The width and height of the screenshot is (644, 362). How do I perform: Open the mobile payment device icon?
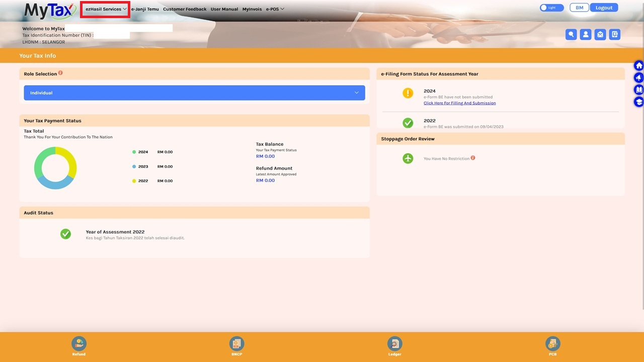pyautogui.click(x=614, y=34)
